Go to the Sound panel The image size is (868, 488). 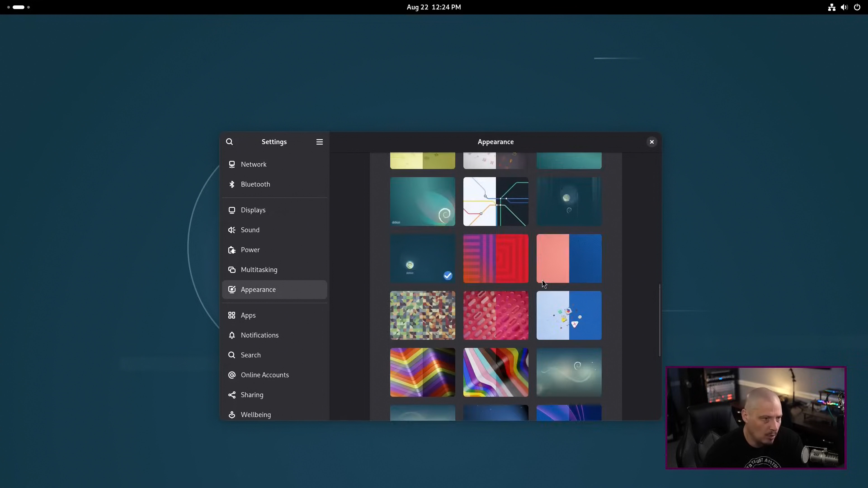[275, 230]
